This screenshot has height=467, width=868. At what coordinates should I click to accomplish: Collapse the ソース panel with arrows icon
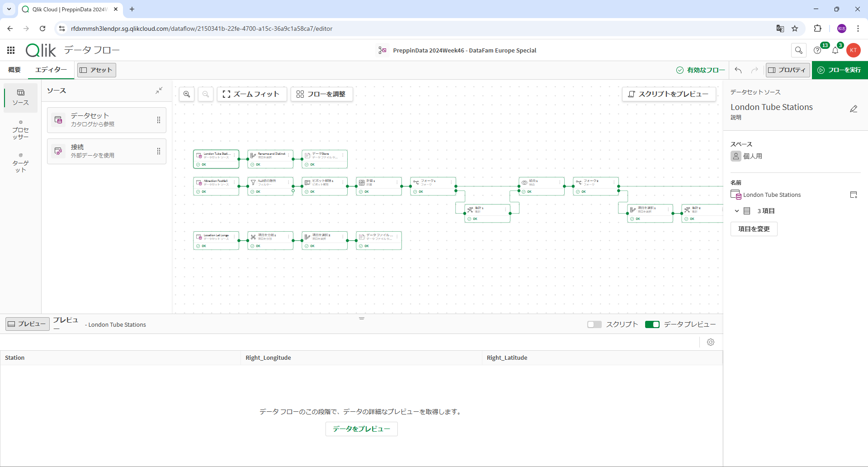[x=159, y=91]
